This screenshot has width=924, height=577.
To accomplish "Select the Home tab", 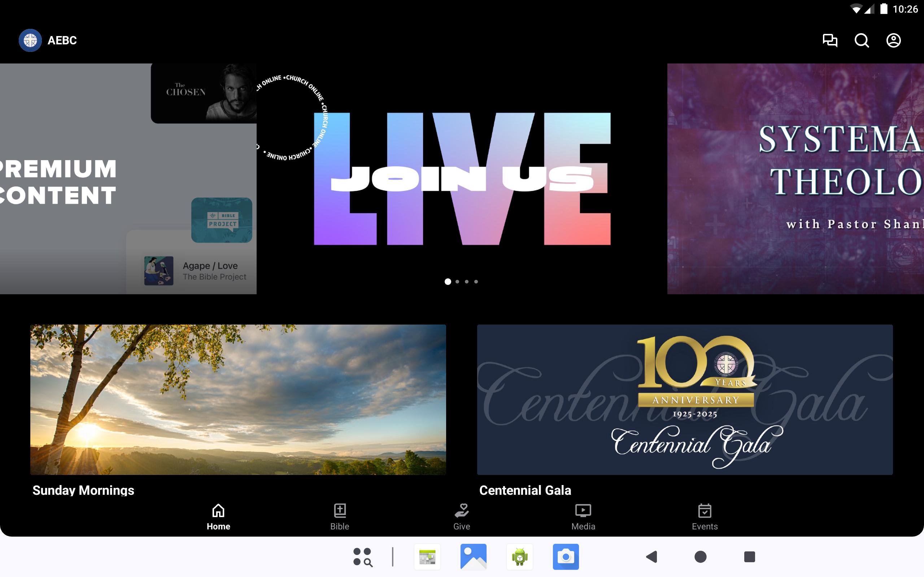I will tap(218, 517).
